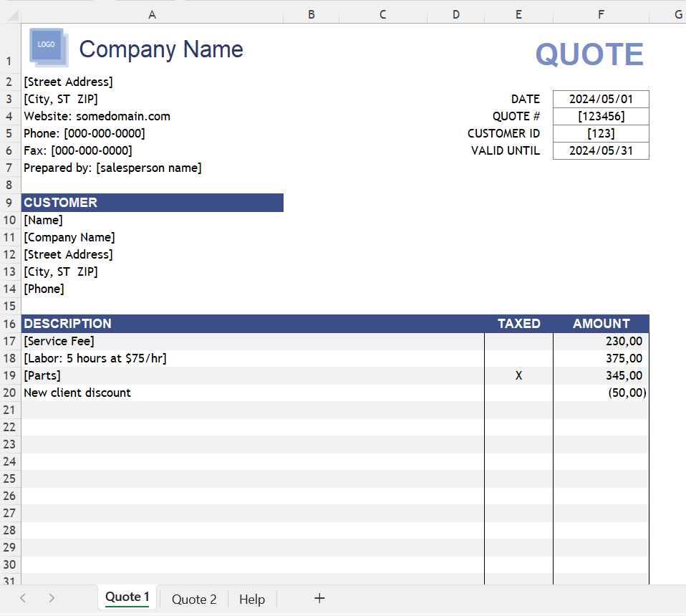Image resolution: width=686 pixels, height=616 pixels.
Task: Select row 25 header
Action: [9, 478]
